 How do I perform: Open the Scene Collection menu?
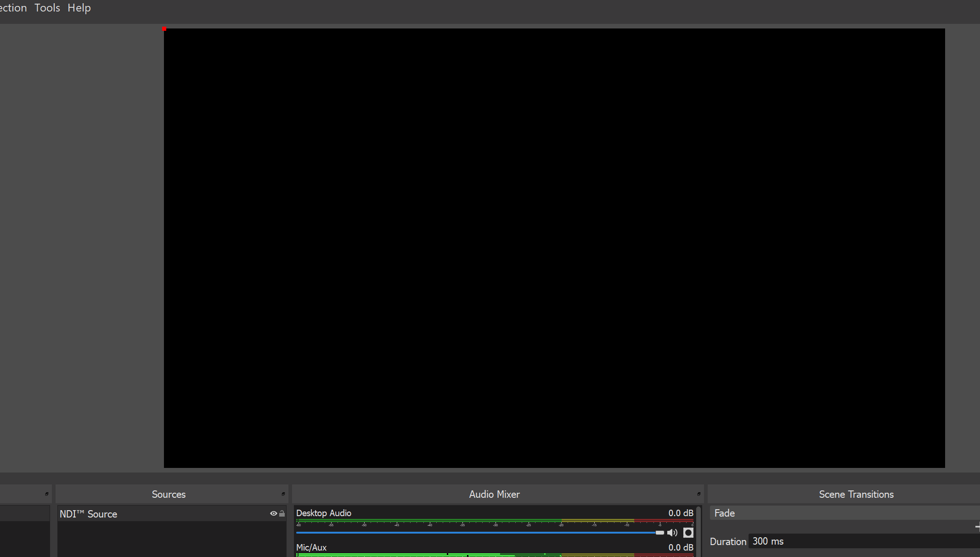[12, 8]
